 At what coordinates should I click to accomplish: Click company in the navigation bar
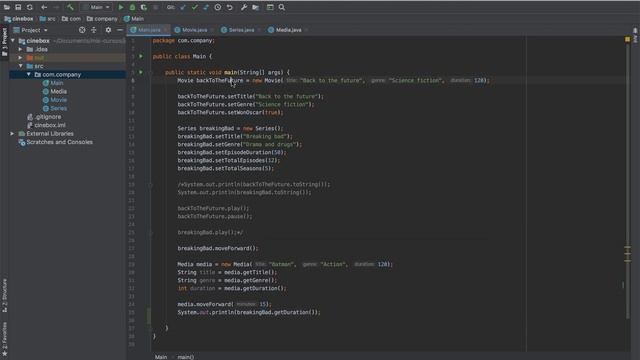[102, 18]
